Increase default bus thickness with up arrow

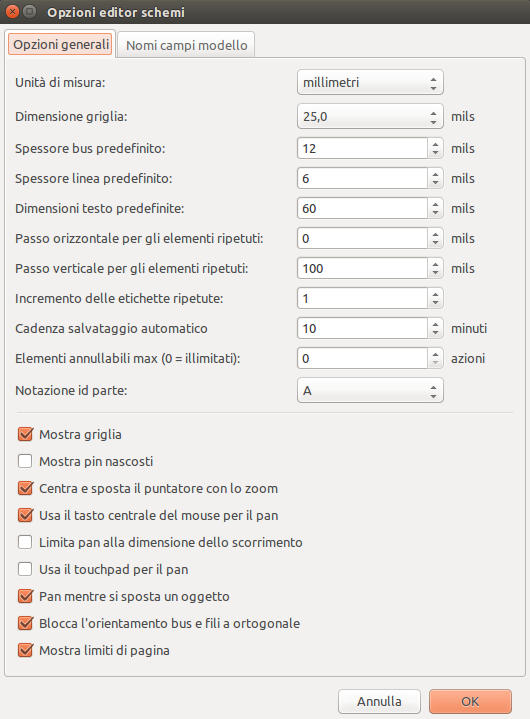tap(435, 144)
